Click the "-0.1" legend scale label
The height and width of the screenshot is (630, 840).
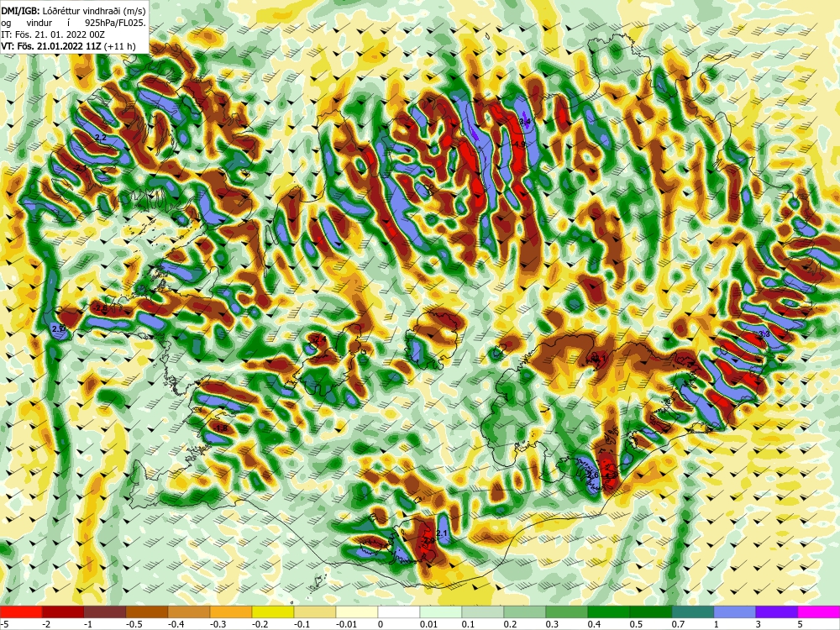tap(302, 624)
